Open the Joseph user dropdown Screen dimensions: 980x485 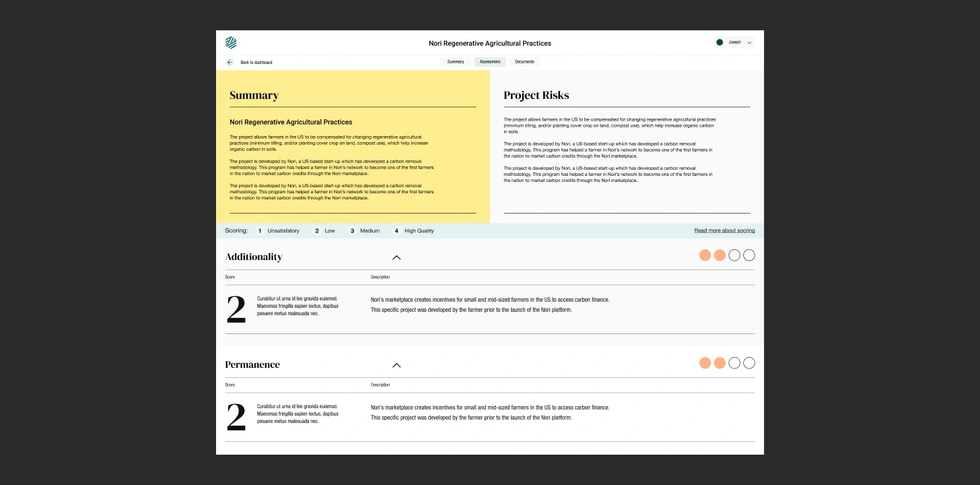(734, 42)
